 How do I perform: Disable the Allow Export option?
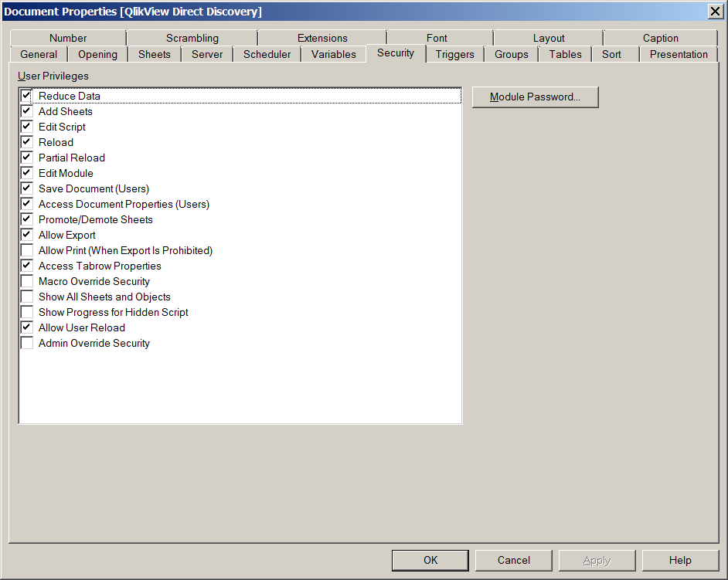coord(26,235)
